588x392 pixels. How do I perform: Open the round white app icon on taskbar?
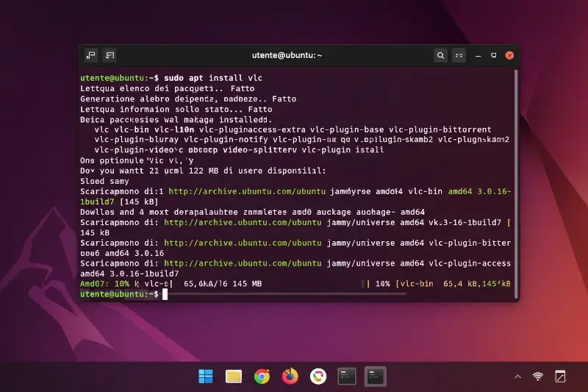(x=318, y=377)
